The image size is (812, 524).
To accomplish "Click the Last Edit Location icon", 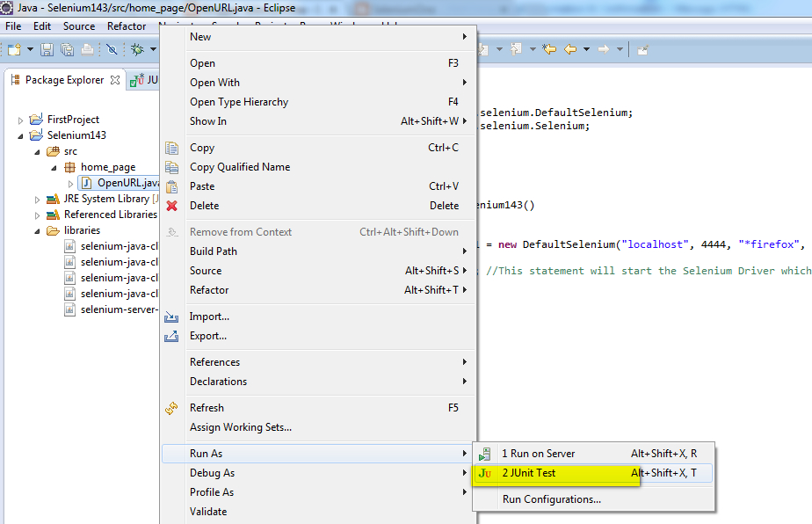I will [x=549, y=49].
